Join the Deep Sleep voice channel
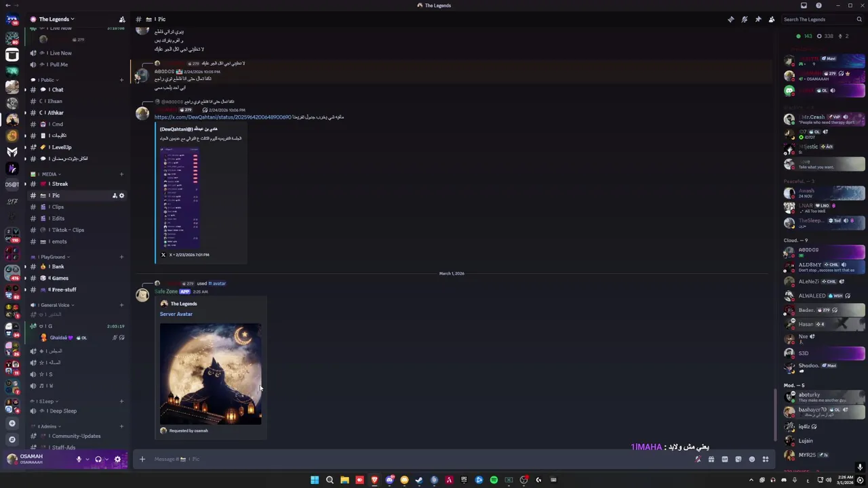The height and width of the screenshot is (488, 868). pyautogui.click(x=77, y=411)
